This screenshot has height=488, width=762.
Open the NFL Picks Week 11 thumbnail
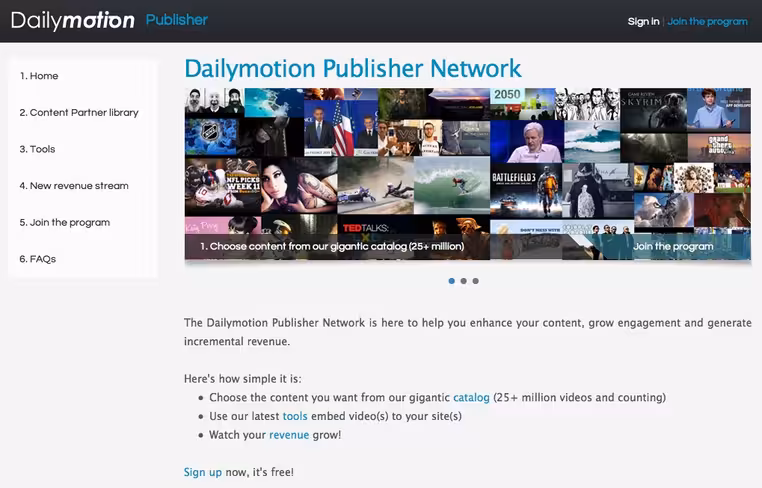coord(223,186)
